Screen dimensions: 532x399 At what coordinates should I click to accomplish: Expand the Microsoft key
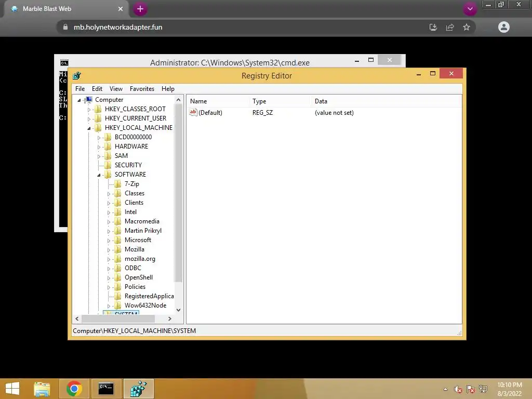[109, 241]
